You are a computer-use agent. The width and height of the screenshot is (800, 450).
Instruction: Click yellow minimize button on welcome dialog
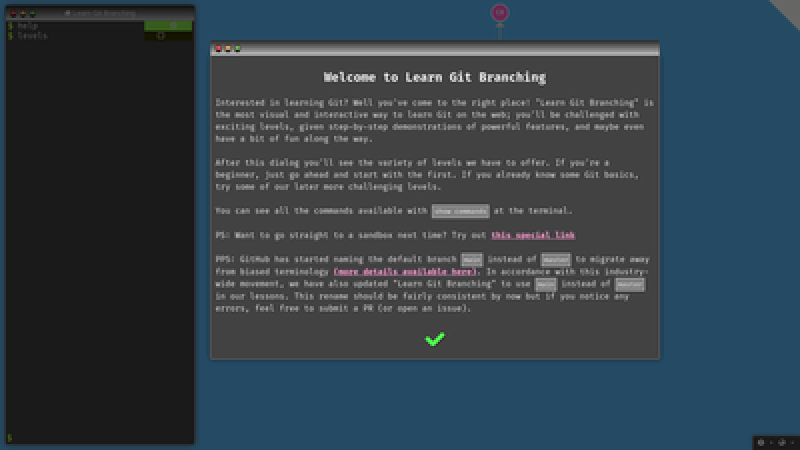pyautogui.click(x=228, y=49)
